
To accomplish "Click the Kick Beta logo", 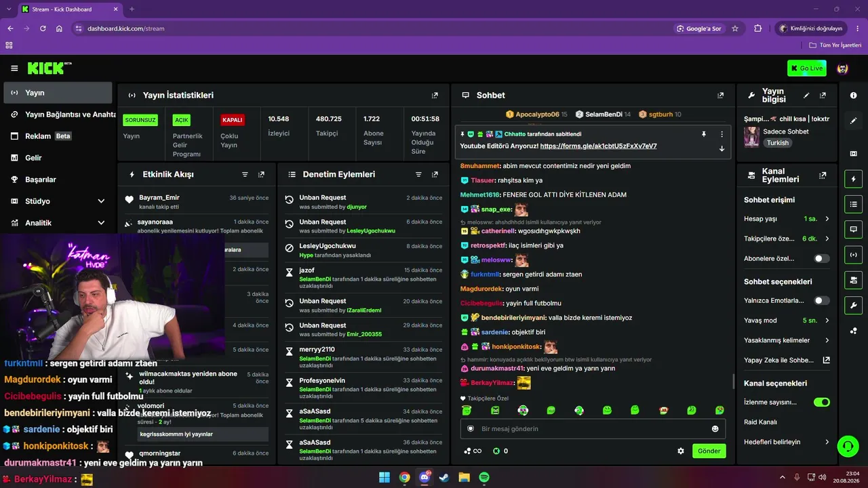I will click(x=50, y=68).
